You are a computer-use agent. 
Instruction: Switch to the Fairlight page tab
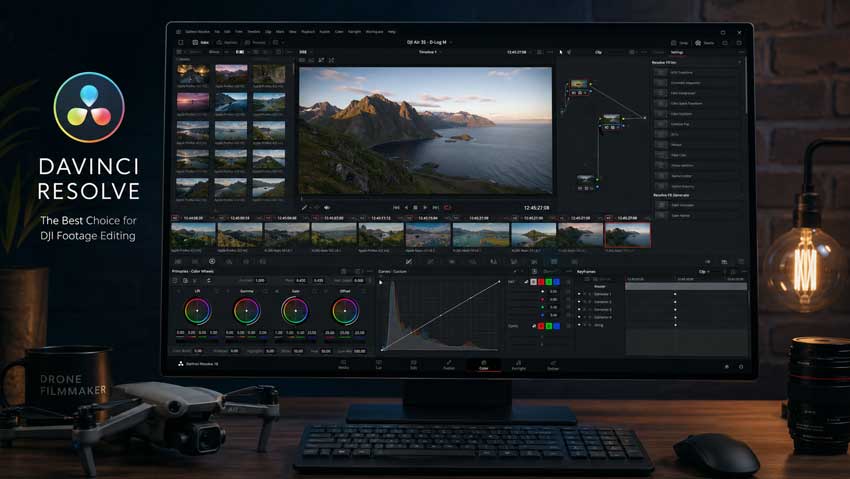[519, 365]
